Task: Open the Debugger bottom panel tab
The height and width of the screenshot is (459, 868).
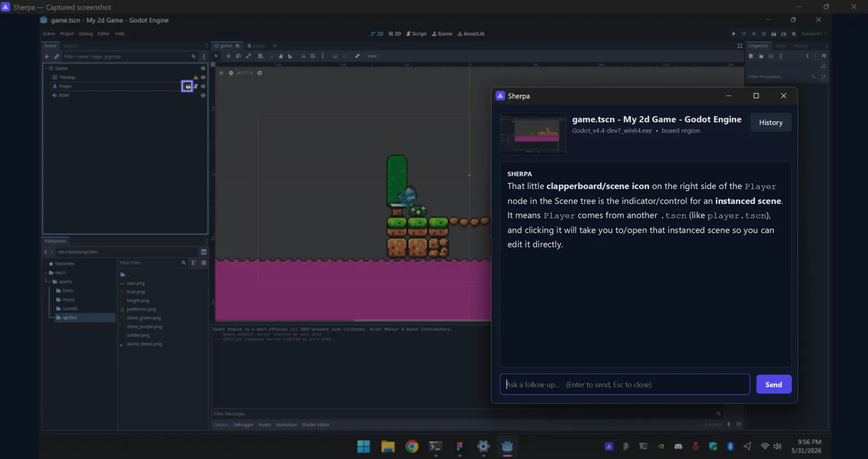Action: click(243, 425)
